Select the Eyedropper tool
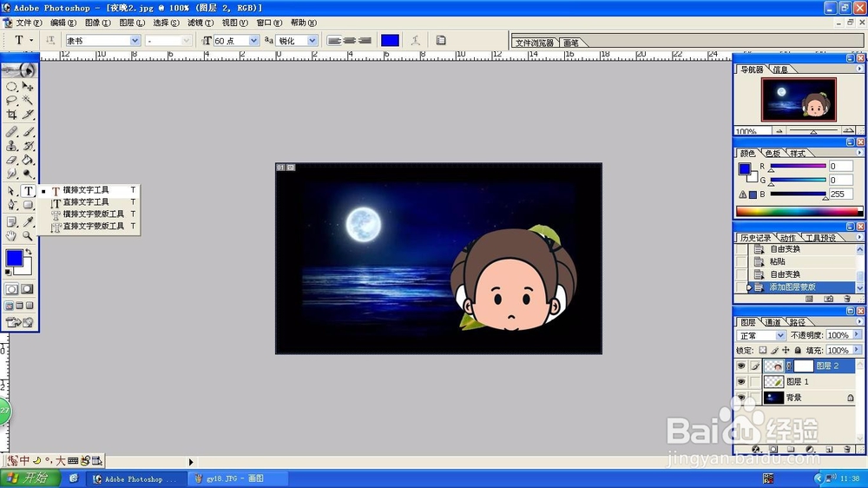The image size is (868, 488). [28, 222]
